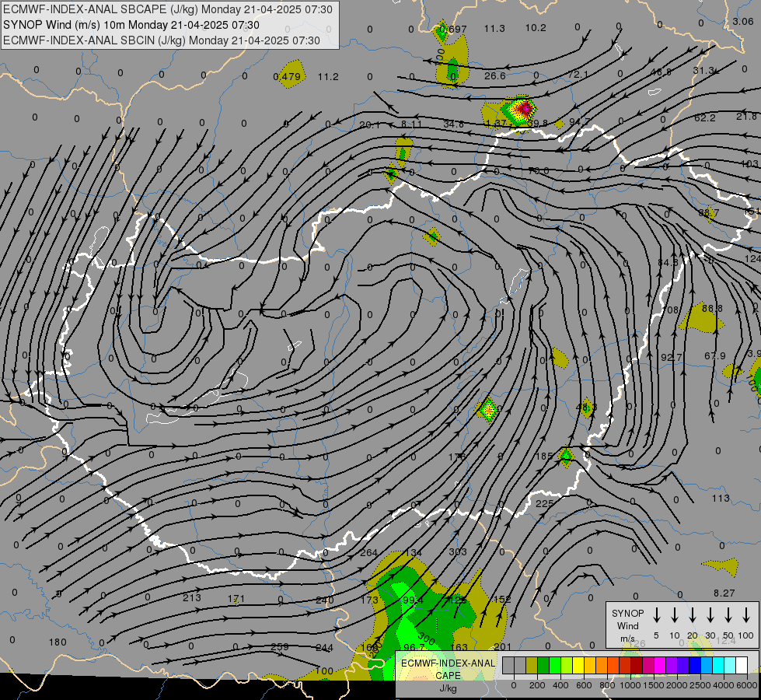Image resolution: width=761 pixels, height=700 pixels.
Task: Click the 259 map value
Action: 280,646
